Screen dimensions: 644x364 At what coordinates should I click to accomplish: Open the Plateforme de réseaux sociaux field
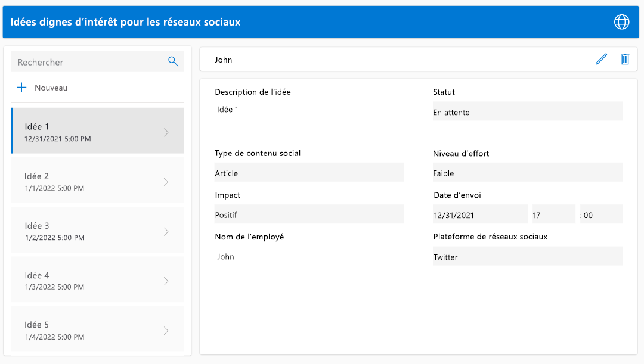527,257
